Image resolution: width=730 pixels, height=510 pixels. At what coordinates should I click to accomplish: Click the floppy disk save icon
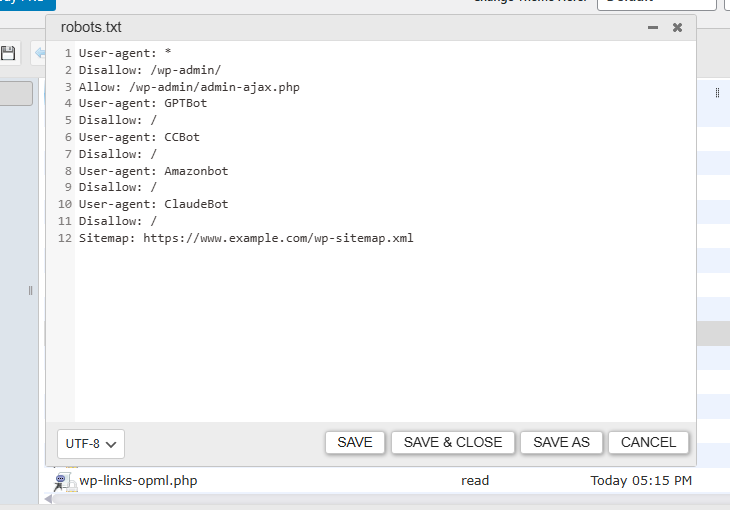(x=8, y=53)
